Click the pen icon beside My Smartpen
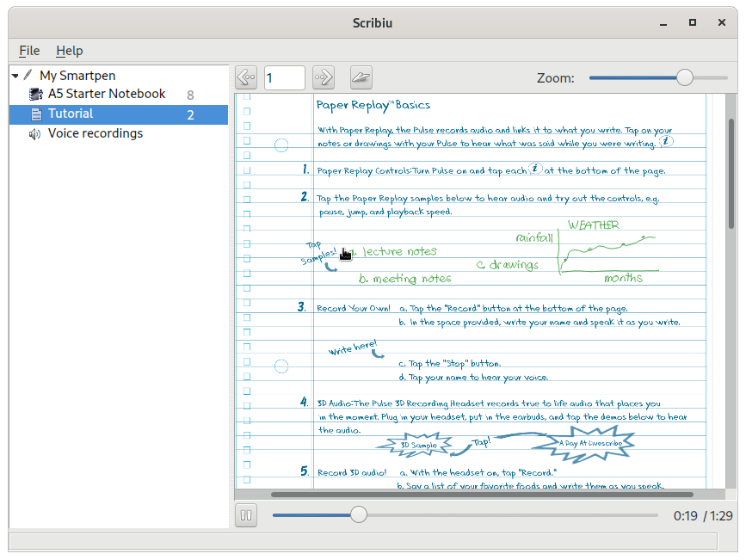The height and width of the screenshot is (560, 746). 28,75
